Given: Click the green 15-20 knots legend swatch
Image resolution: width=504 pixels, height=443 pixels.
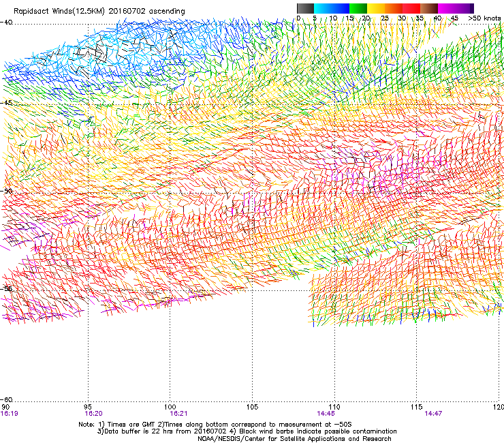Looking at the screenshot, I should click(x=358, y=8).
